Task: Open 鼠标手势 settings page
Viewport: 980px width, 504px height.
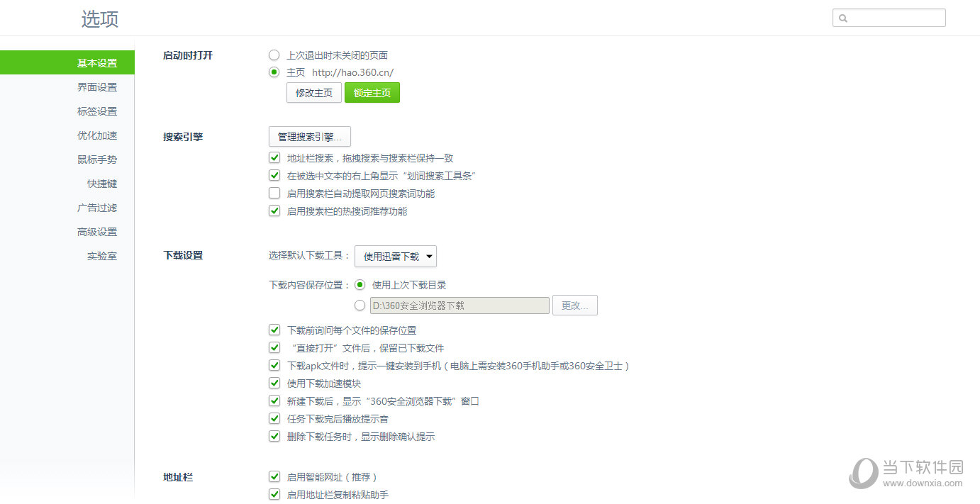Action: 97,159
